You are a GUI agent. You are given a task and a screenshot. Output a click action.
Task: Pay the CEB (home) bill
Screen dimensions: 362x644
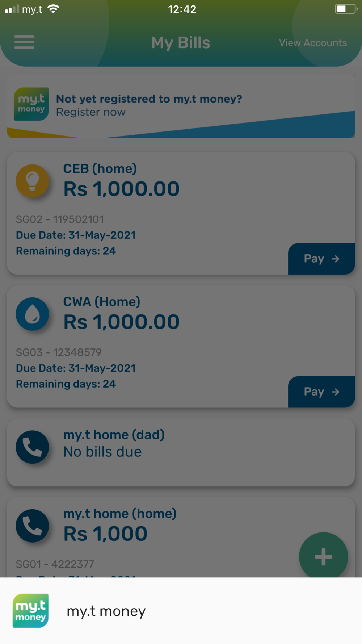tap(321, 259)
